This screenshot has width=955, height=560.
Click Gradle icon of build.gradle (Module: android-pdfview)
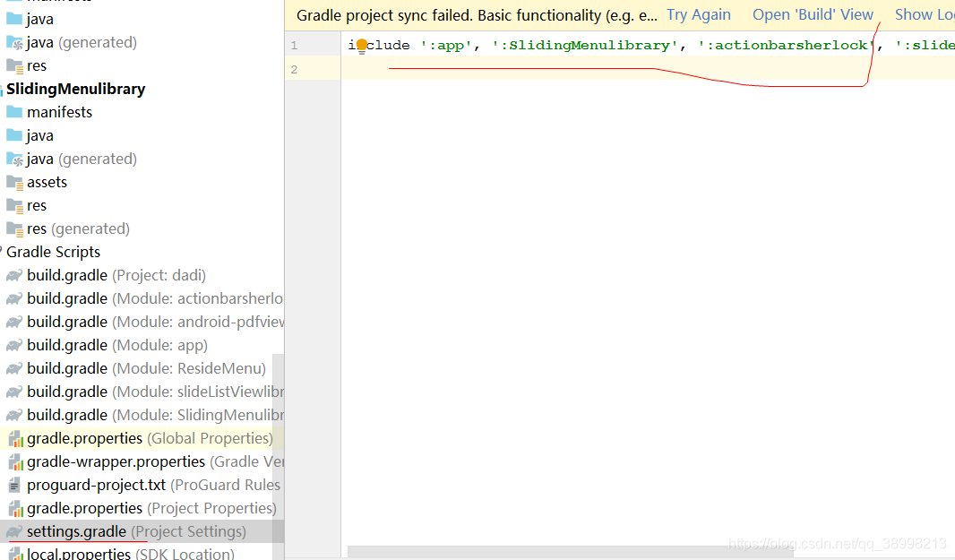click(14, 322)
